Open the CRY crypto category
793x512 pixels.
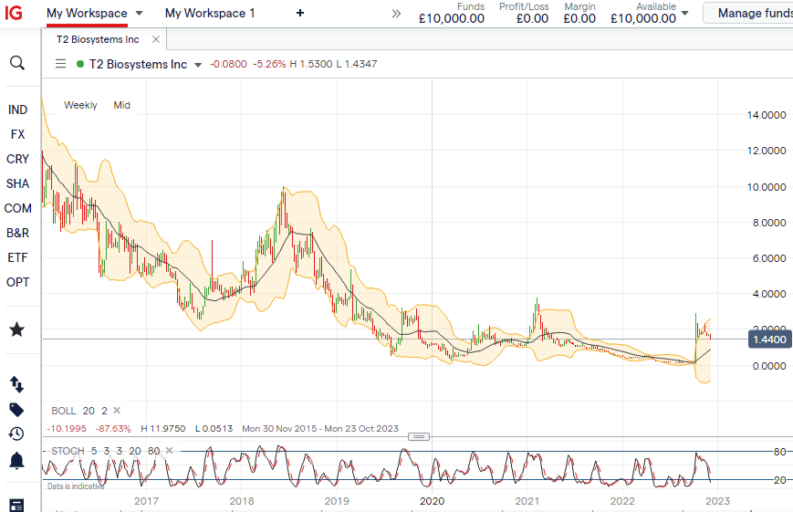18,159
